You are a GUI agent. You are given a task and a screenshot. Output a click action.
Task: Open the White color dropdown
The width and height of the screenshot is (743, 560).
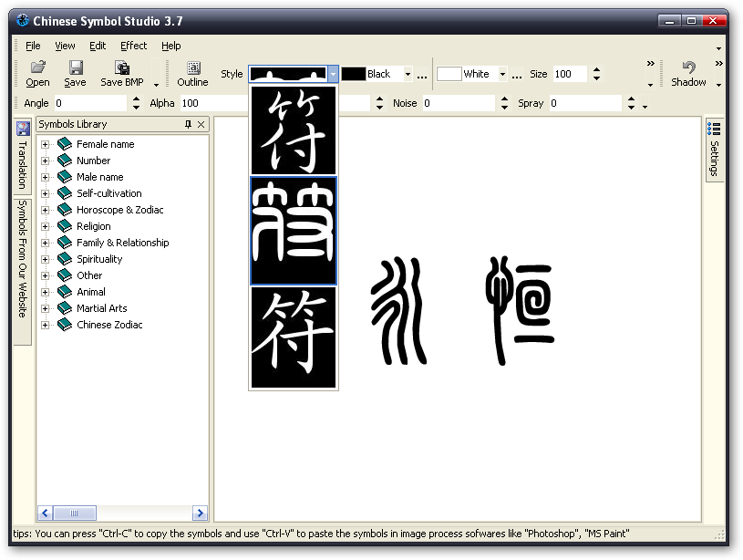(x=502, y=74)
